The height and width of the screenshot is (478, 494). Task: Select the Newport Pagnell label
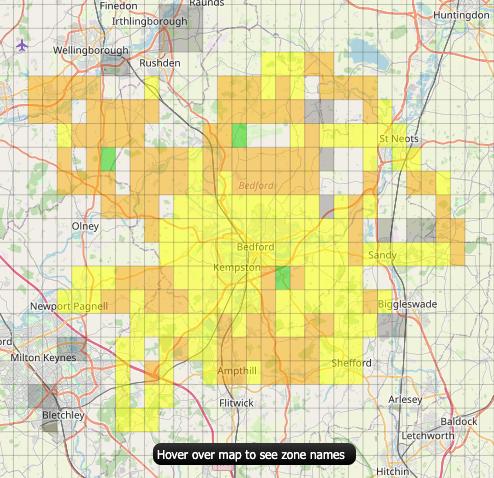point(69,306)
